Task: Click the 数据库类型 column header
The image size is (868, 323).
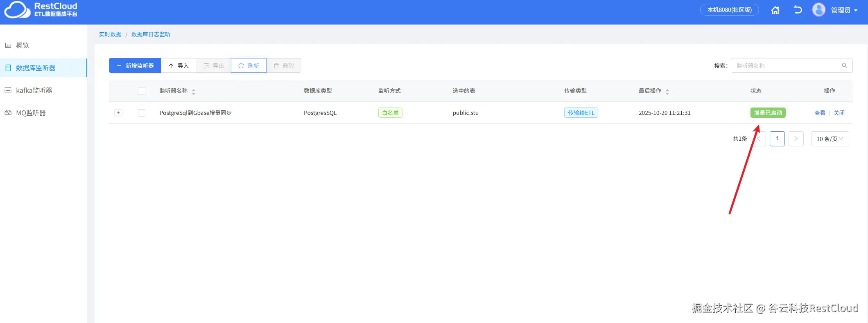Action: coord(318,91)
